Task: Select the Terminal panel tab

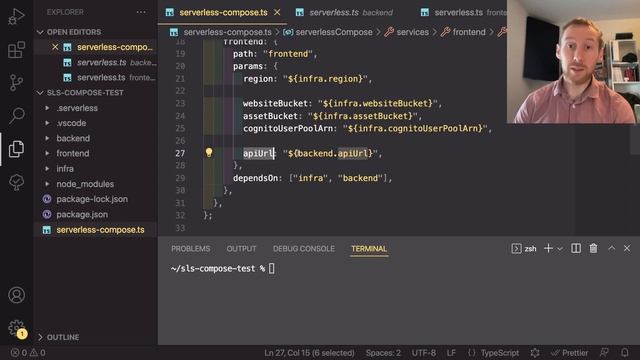Action: pyautogui.click(x=369, y=249)
